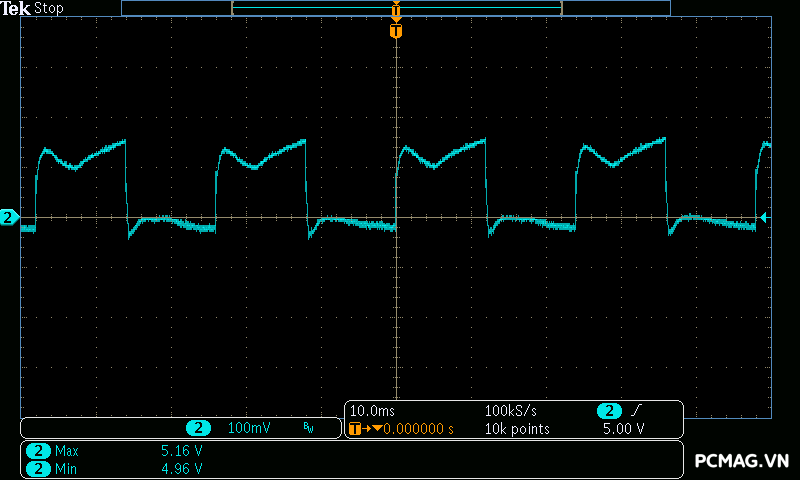
Task: Click the Max measurement value 5.16 V
Action: point(181,451)
